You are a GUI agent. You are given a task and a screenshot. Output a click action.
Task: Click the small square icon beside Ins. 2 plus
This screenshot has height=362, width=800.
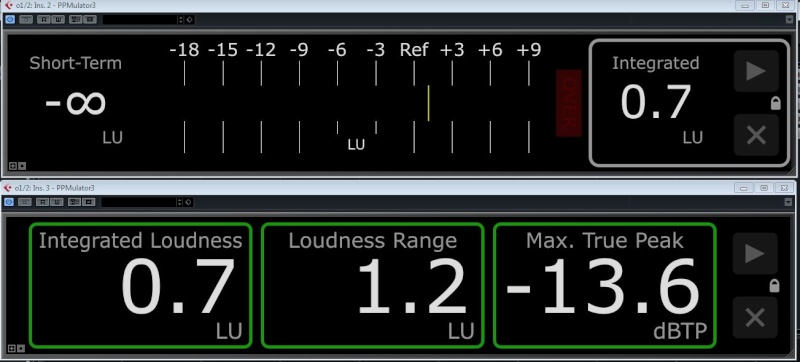pyautogui.click(x=22, y=166)
